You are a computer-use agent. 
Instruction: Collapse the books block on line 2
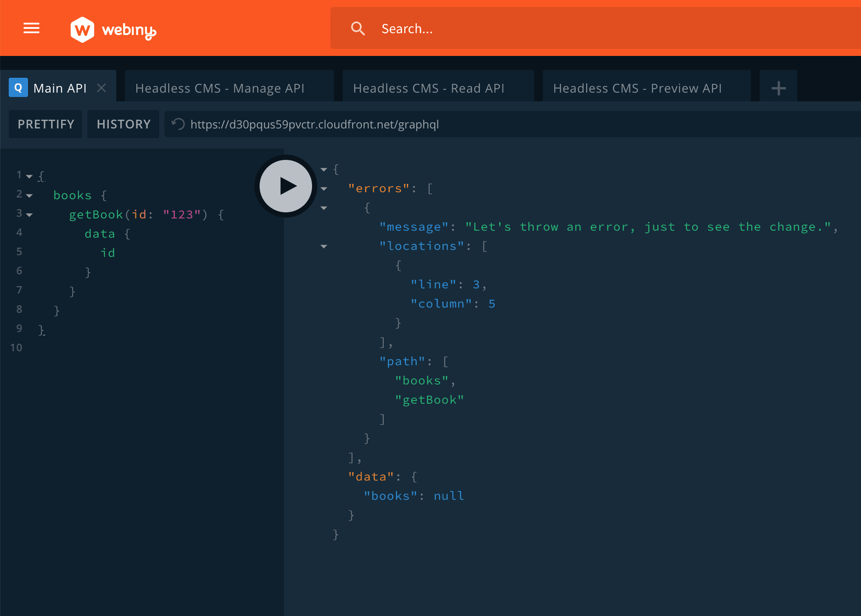coord(29,196)
